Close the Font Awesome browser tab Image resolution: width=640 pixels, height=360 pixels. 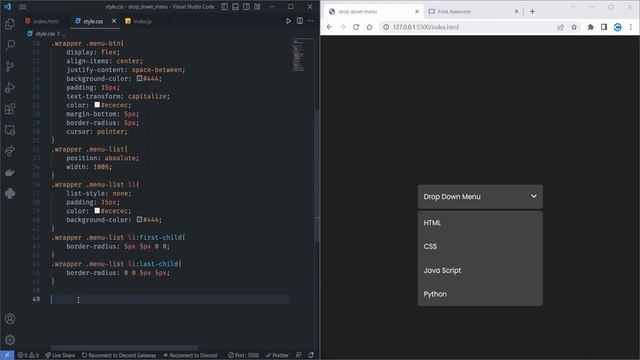pyautogui.click(x=516, y=11)
